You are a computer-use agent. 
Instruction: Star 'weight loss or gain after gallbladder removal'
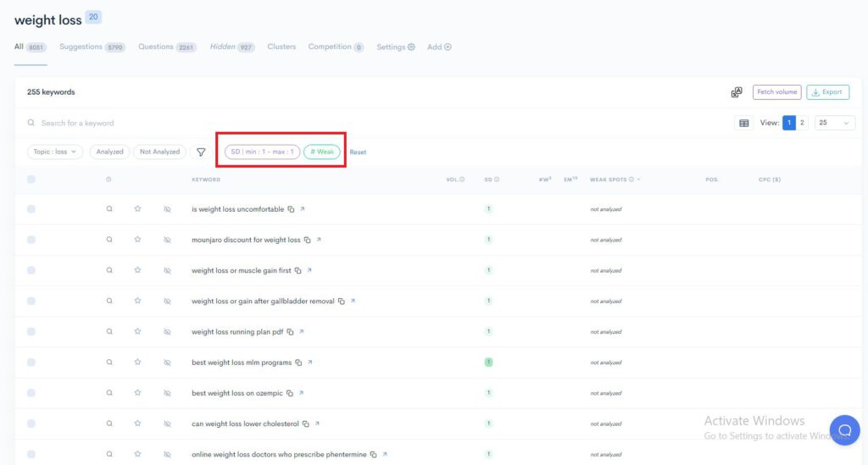click(137, 301)
